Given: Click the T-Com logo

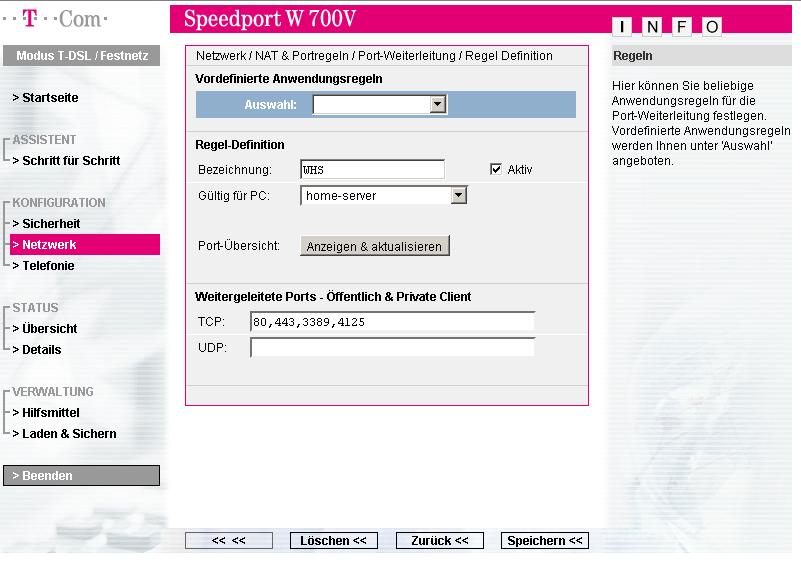Looking at the screenshot, I should tap(55, 19).
